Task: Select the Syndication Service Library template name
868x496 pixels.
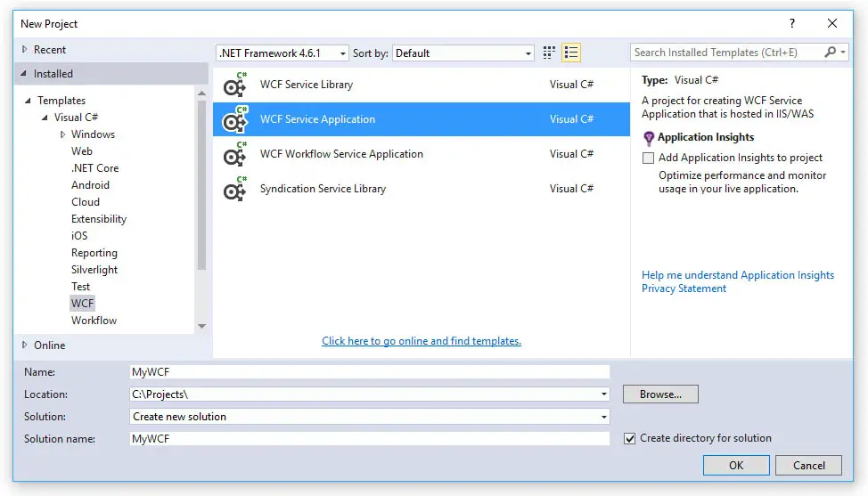Action: pos(323,189)
